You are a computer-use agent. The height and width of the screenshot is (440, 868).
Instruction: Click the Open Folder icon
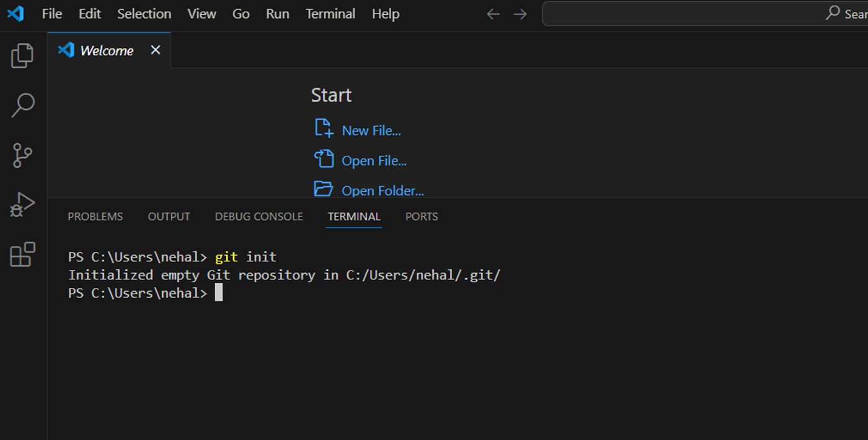[324, 189]
